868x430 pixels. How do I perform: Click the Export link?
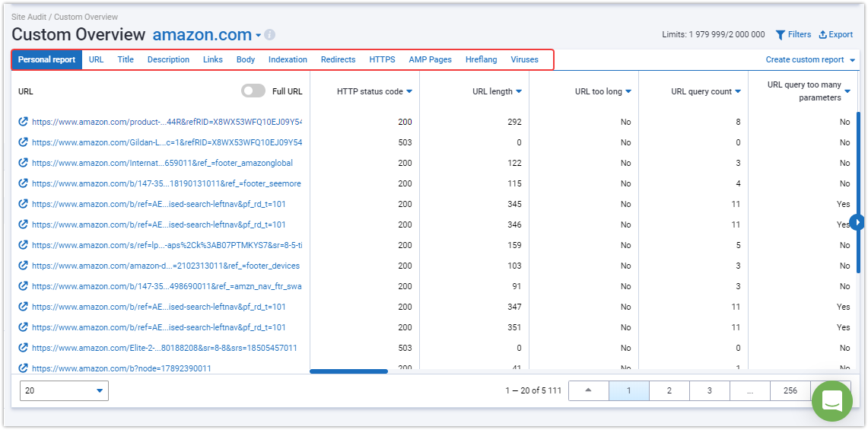click(x=841, y=34)
